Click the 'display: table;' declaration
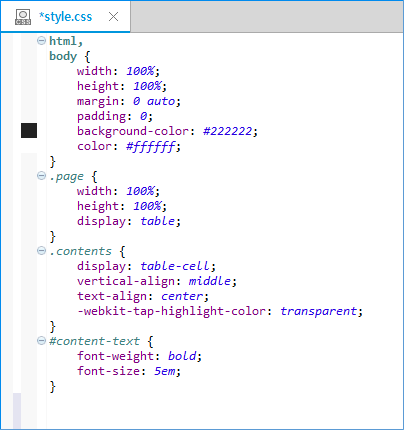This screenshot has height=430, width=404. tap(129, 221)
